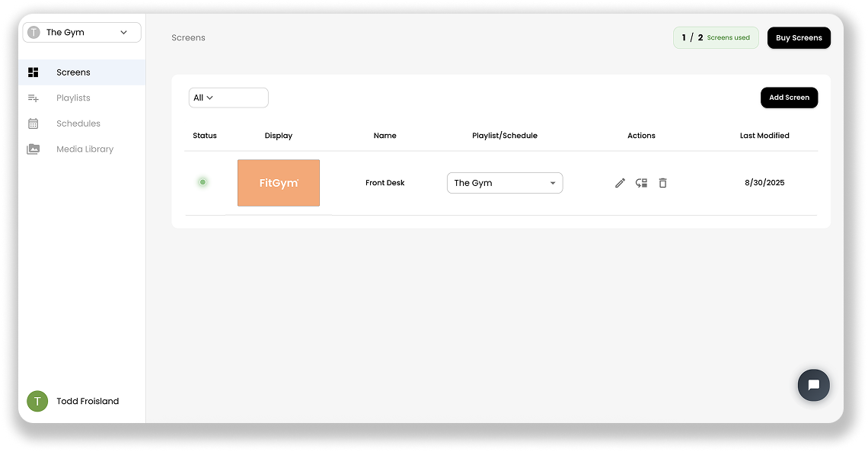Click the Media Library gallery icon
This screenshot has height=452, width=868.
[x=34, y=149]
